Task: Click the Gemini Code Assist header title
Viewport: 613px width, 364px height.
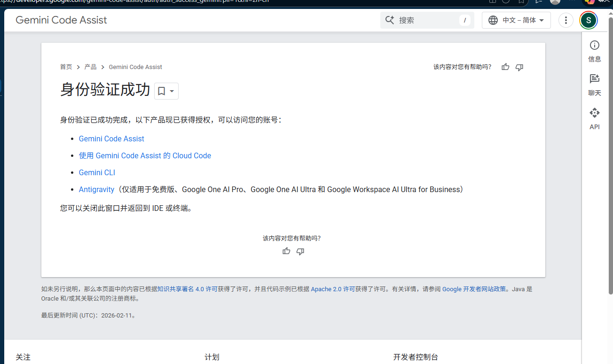Action: (61, 20)
